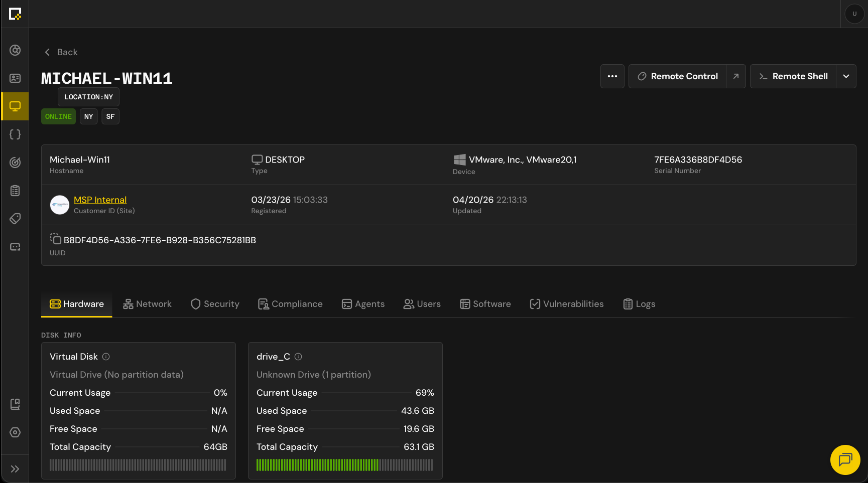Click the Virtual Disk info icon
The height and width of the screenshot is (483, 868).
click(x=106, y=357)
